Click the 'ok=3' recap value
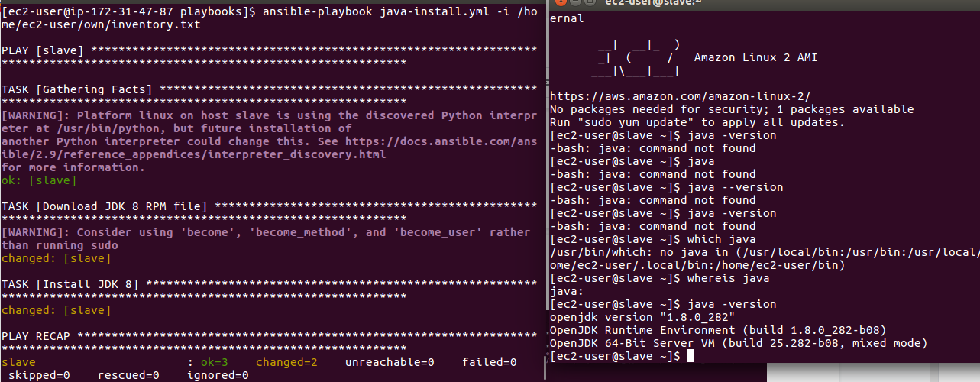Viewport: 980px width, 382px height. (215, 362)
